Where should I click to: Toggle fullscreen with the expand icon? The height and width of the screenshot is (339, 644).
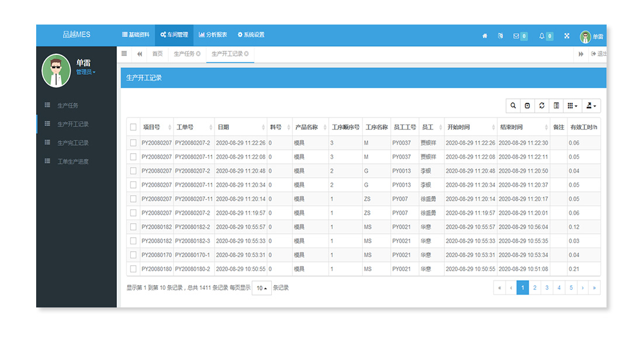tap(566, 36)
